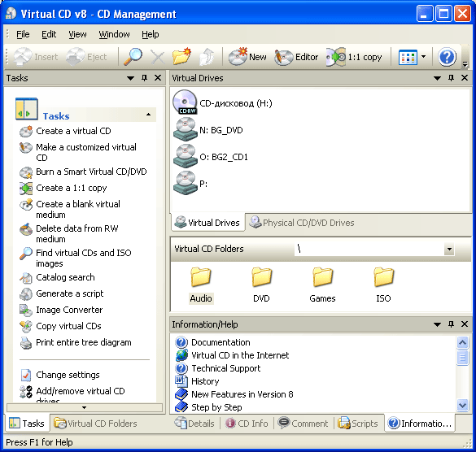Open the Tasks panel dropdown menu arrow
The width and height of the screenshot is (476, 452).
coord(130,78)
